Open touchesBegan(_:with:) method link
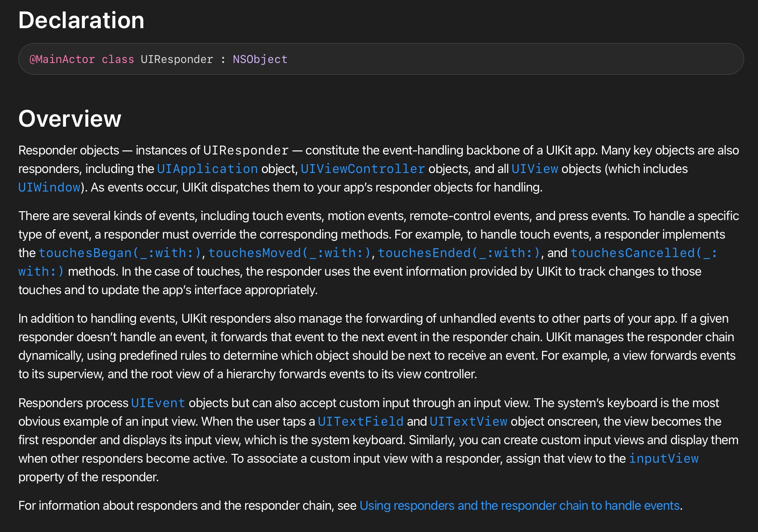Viewport: 758px width, 532px height. [120, 253]
